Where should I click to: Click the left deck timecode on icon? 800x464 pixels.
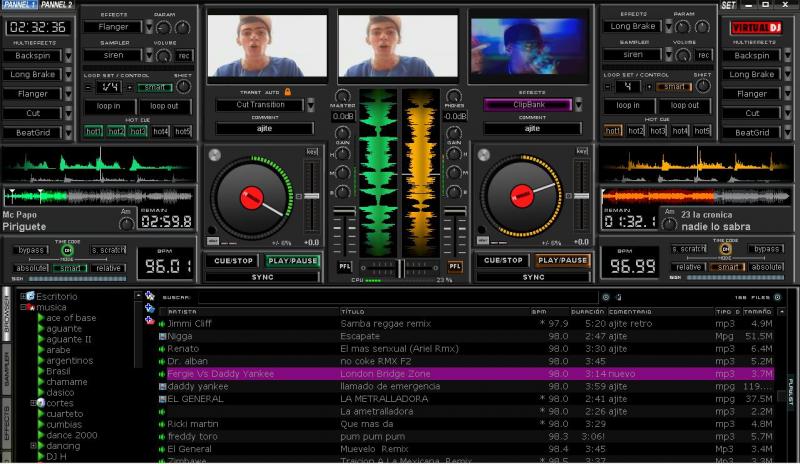click(x=67, y=250)
